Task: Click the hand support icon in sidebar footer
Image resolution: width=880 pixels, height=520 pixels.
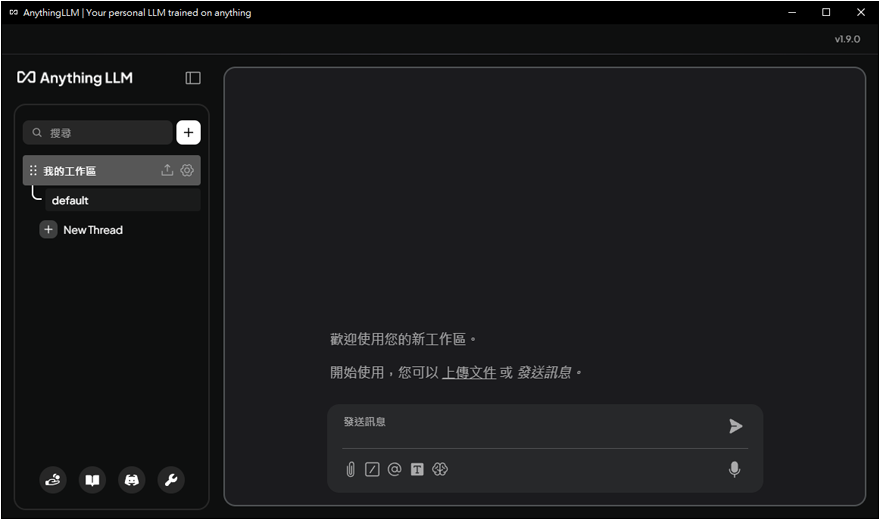Action: pyautogui.click(x=53, y=480)
